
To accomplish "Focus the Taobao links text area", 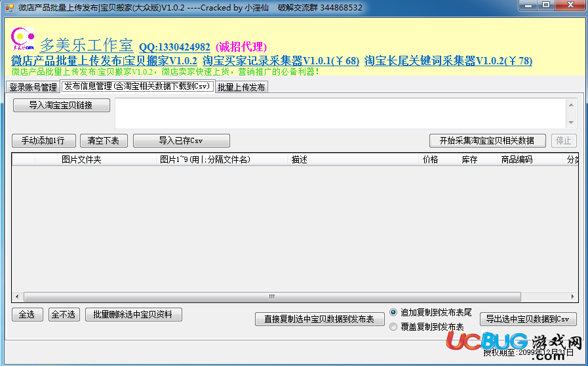I will [x=340, y=113].
